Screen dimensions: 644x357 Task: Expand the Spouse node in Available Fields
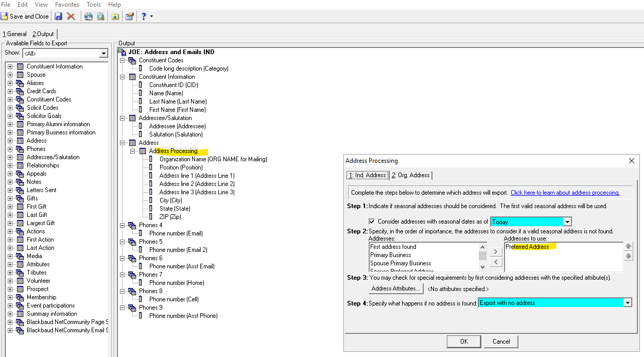(x=10, y=75)
